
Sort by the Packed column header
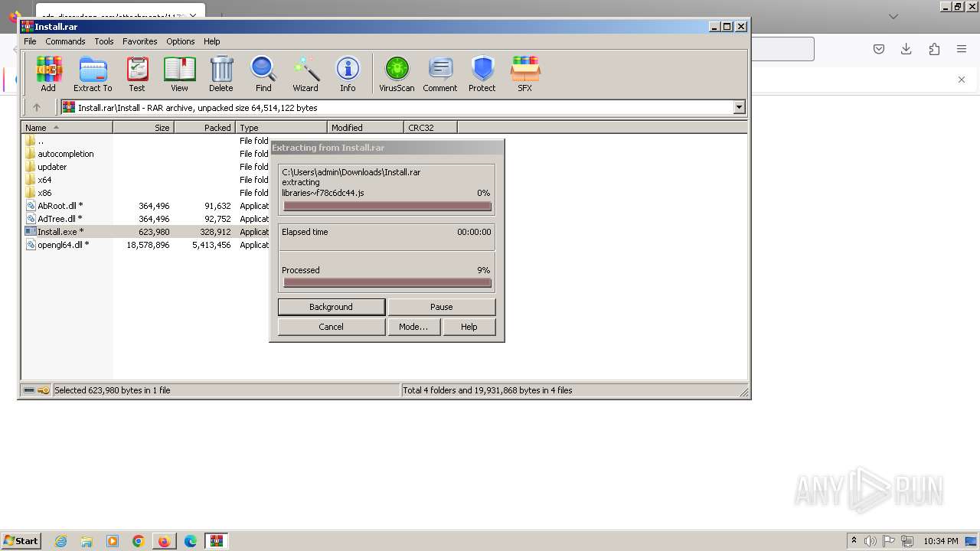(x=205, y=127)
